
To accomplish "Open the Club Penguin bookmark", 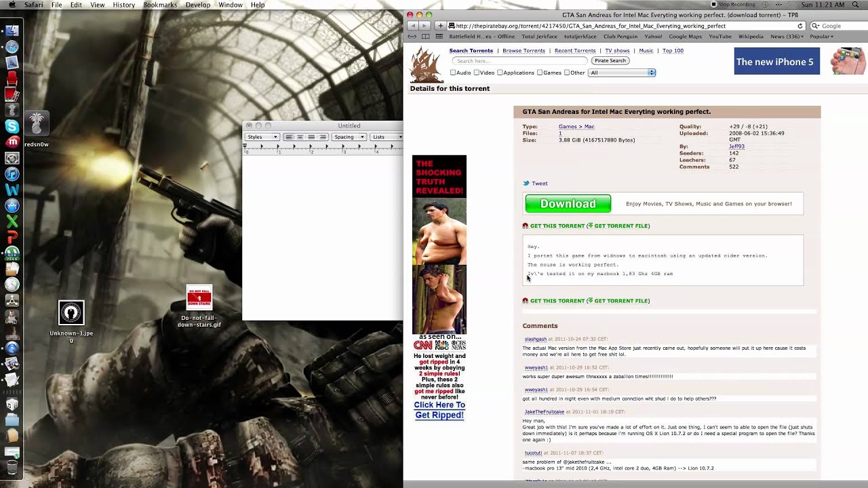I will click(x=620, y=37).
